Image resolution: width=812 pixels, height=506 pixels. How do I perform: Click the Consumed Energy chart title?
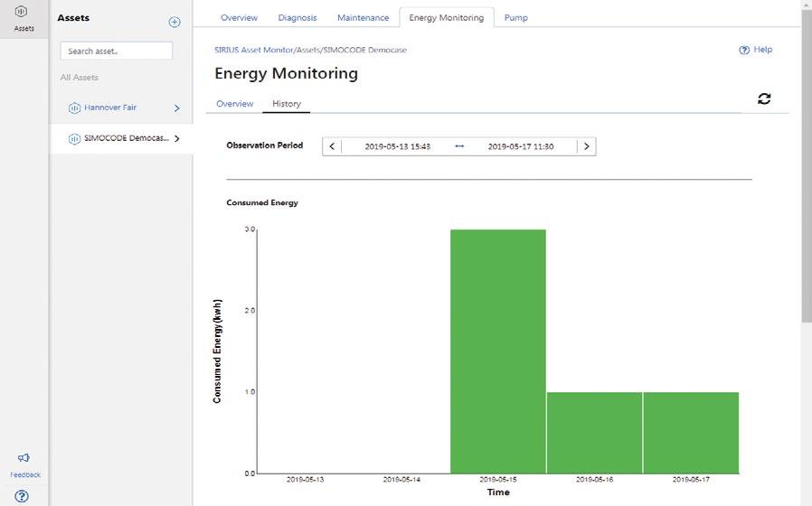click(262, 202)
